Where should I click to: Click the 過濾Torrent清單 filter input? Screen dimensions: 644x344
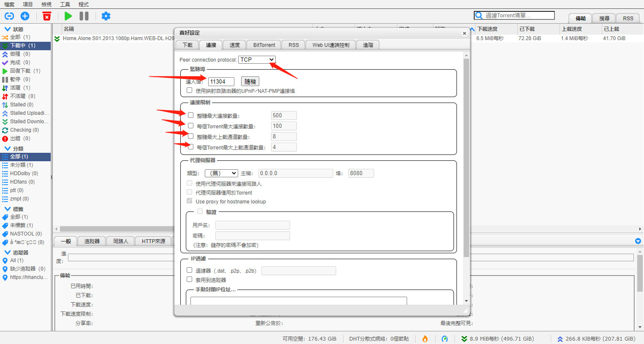coord(514,16)
